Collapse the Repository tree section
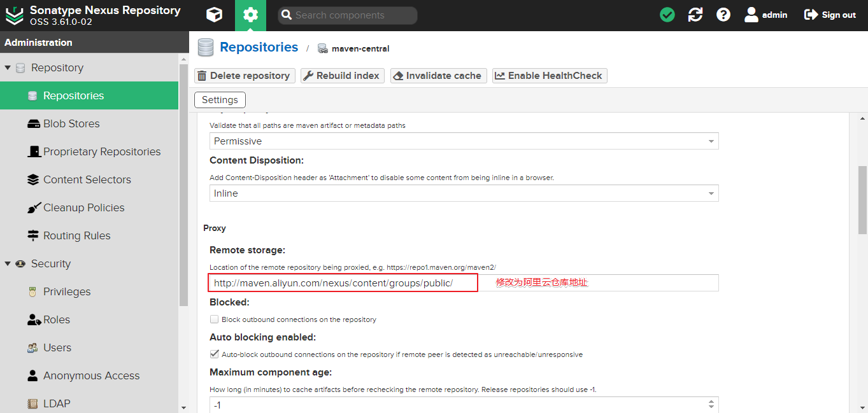 click(x=8, y=67)
